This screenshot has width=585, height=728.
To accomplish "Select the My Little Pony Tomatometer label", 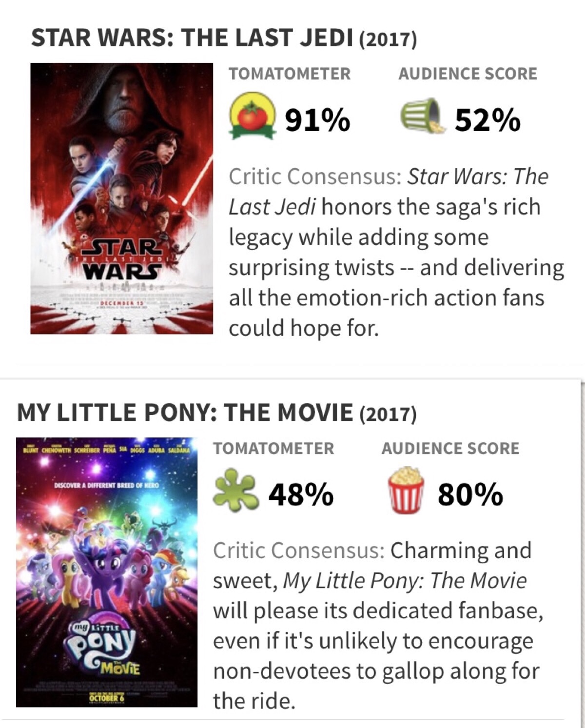I will click(x=273, y=449).
